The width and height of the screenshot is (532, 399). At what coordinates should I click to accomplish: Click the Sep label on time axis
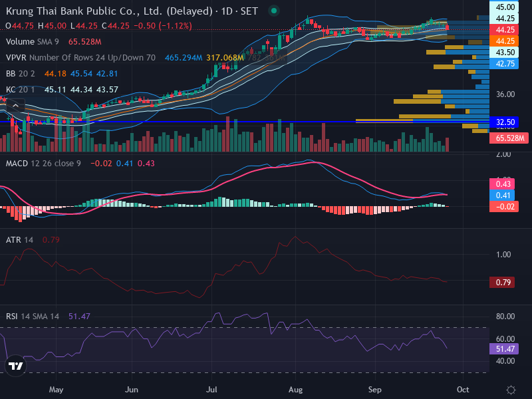pos(375,390)
